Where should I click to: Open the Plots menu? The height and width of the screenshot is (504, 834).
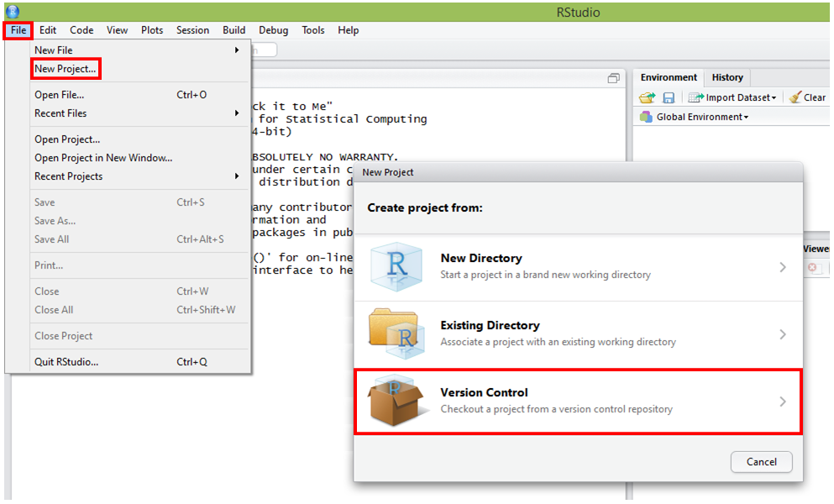pyautogui.click(x=152, y=30)
